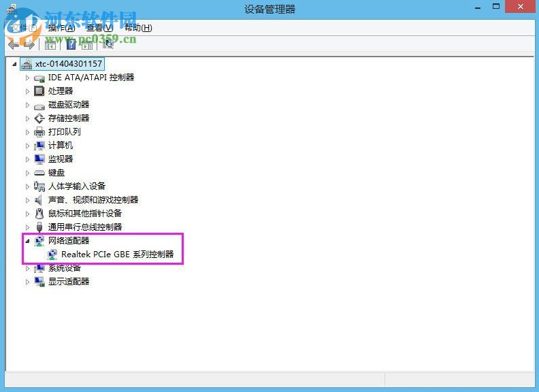Select the 鼠标和其他指针设备 label
Image resolution: width=539 pixels, height=392 pixels.
pos(85,213)
